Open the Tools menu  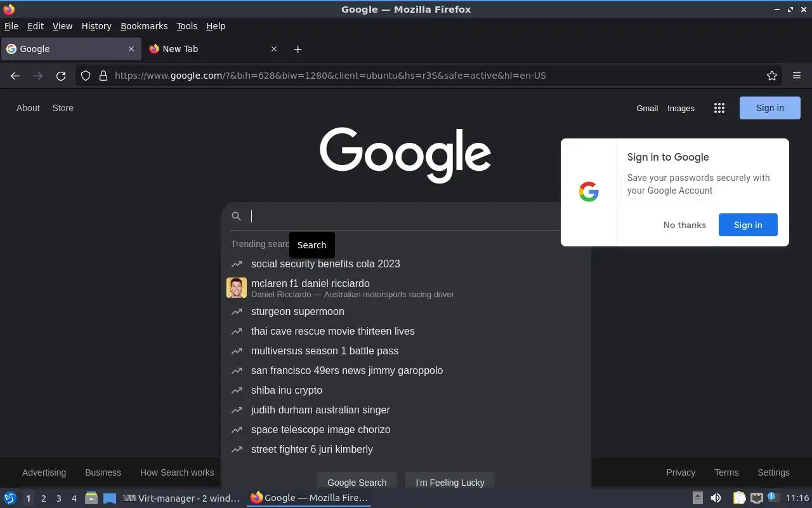pyautogui.click(x=187, y=26)
